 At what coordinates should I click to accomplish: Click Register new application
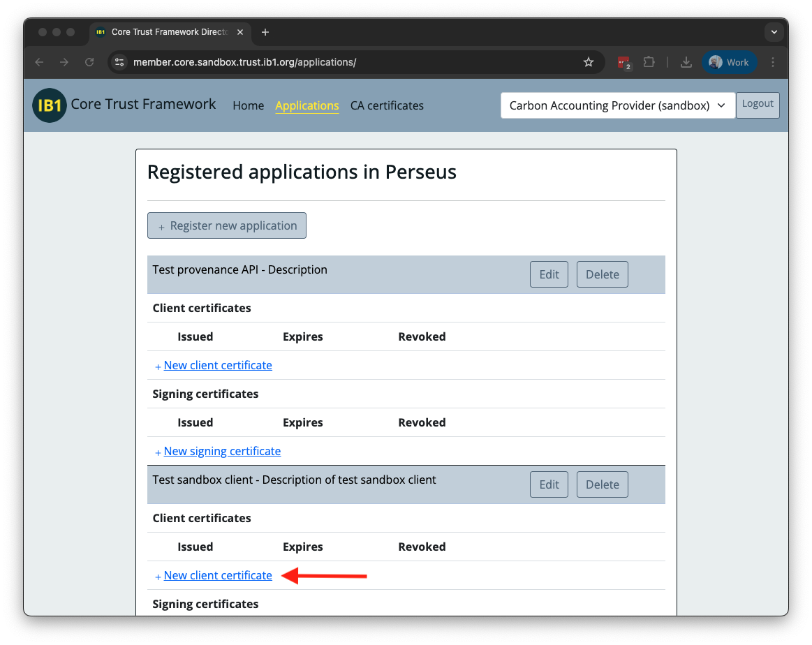pyautogui.click(x=227, y=225)
